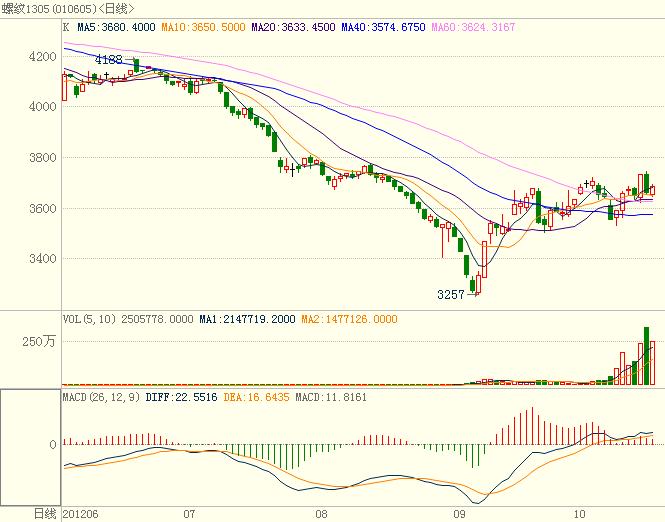665x522 pixels.
Task: Click the 4188 high price marker
Action: tap(109, 60)
